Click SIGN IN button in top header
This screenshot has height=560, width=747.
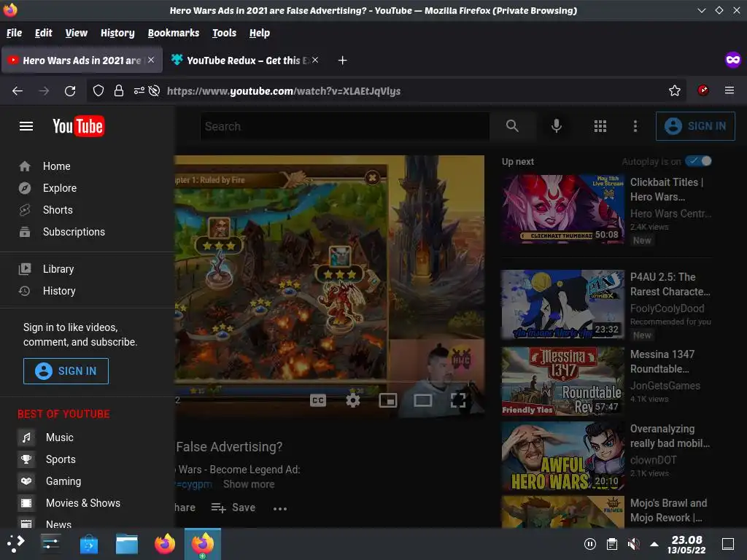[x=695, y=126]
